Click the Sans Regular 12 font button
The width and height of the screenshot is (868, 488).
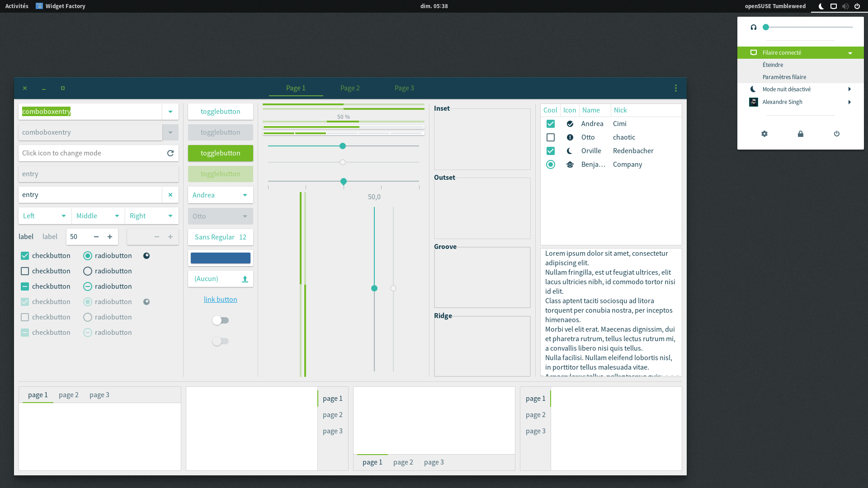[x=221, y=237]
